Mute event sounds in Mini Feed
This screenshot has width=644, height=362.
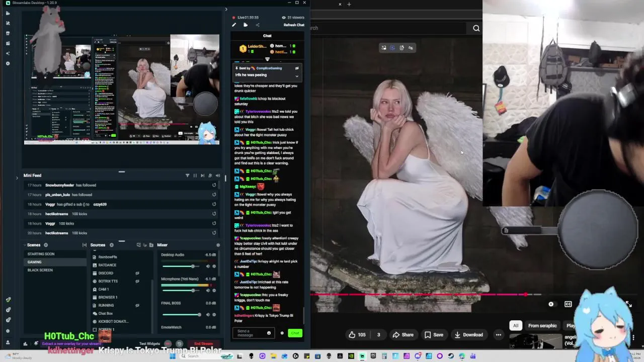[x=217, y=175]
